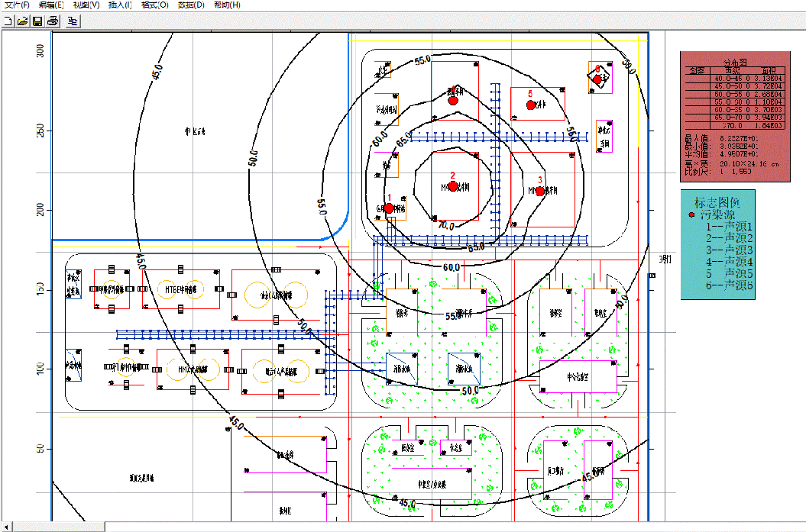The width and height of the screenshot is (806, 532).
Task: Open the 格式(O) menu
Action: point(155,5)
